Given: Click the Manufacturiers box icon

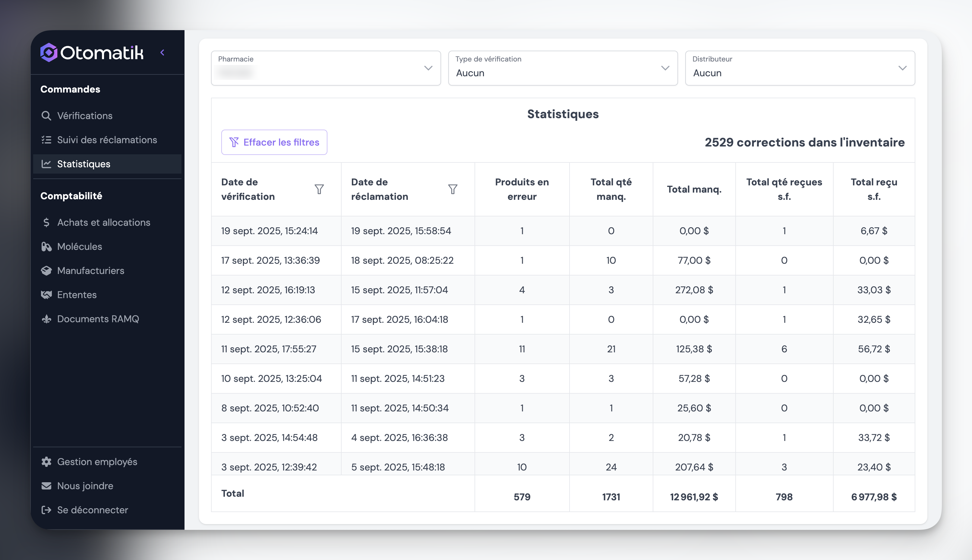Looking at the screenshot, I should [46, 271].
